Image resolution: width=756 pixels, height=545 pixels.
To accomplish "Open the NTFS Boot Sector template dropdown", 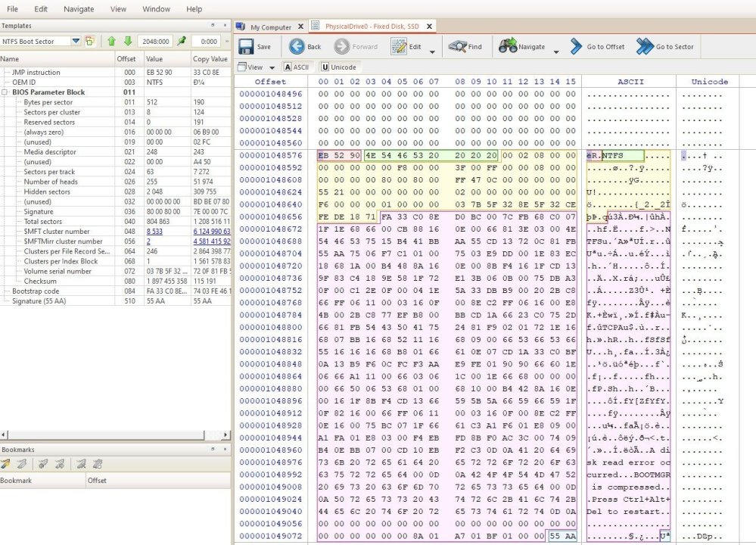I will 76,41.
